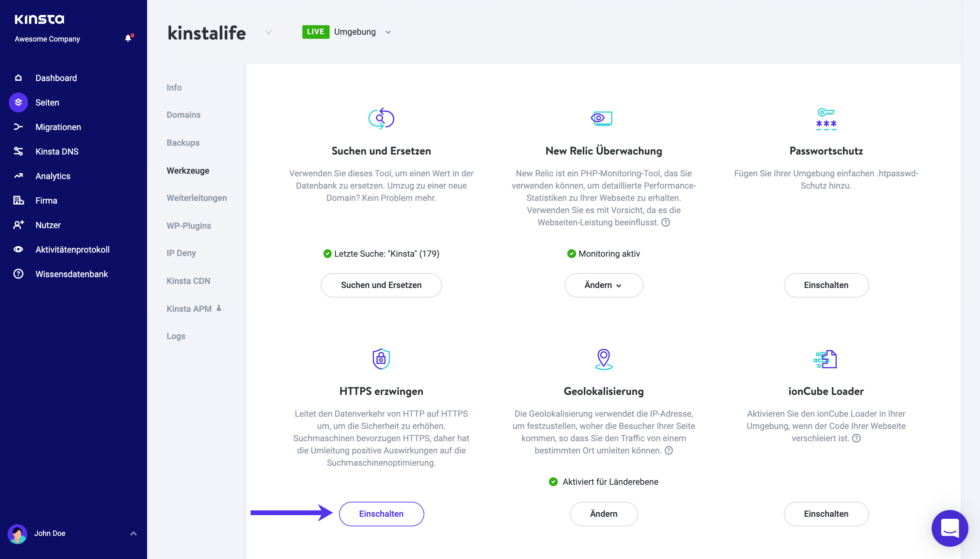Click the ionCube Loader file icon
The width and height of the screenshot is (980, 559).
tap(825, 360)
